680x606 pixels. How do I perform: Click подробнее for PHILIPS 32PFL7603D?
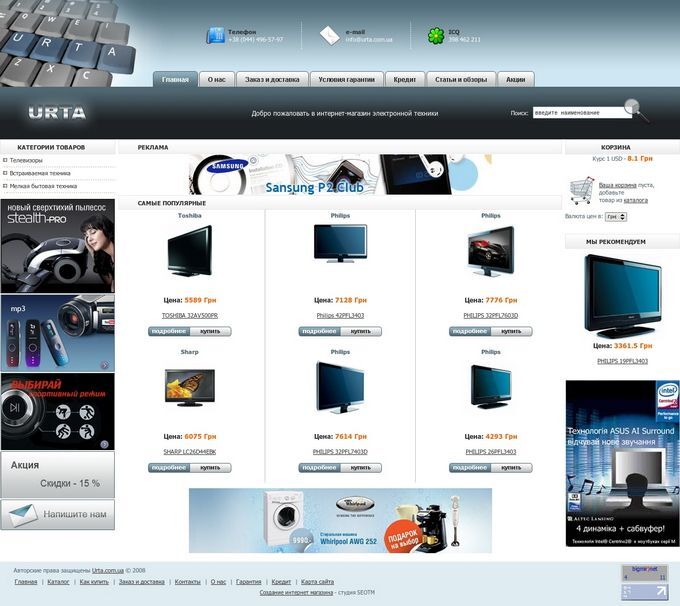click(470, 331)
